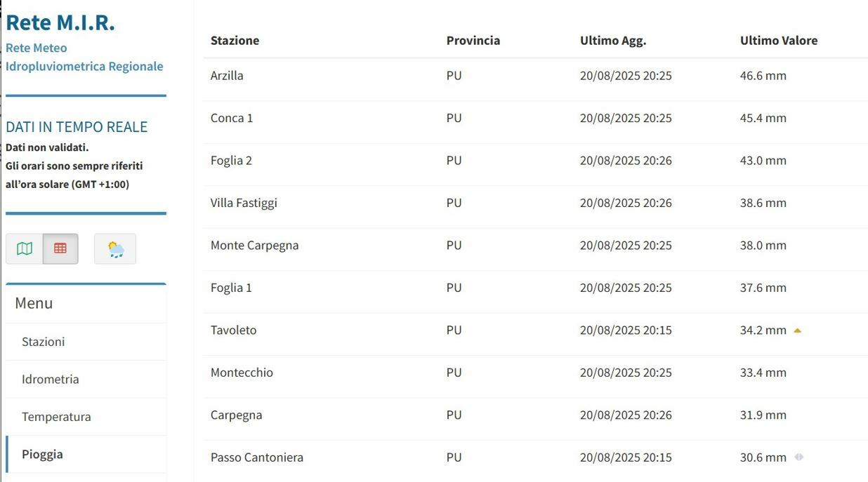Sort by Ultimo Valore column header
This screenshot has width=868, height=482.
779,41
